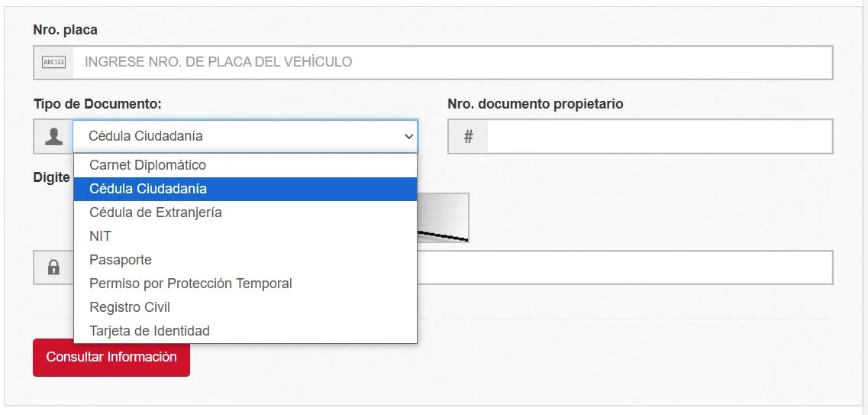Screen dimensions: 868x415
Task: Click the captcha image
Action: click(444, 218)
